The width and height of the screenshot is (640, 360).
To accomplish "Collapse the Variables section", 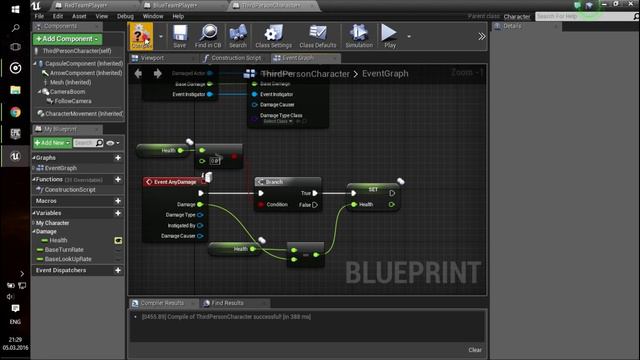I will click(34, 213).
